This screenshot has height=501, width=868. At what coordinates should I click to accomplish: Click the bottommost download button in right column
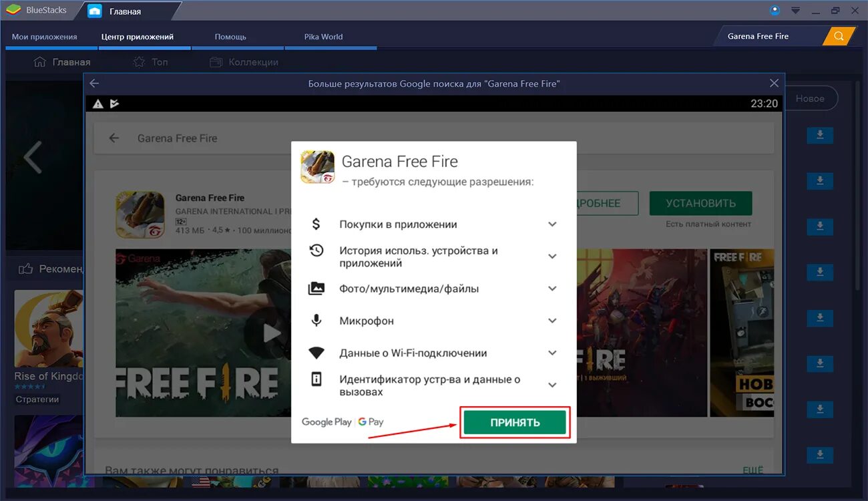(x=820, y=455)
